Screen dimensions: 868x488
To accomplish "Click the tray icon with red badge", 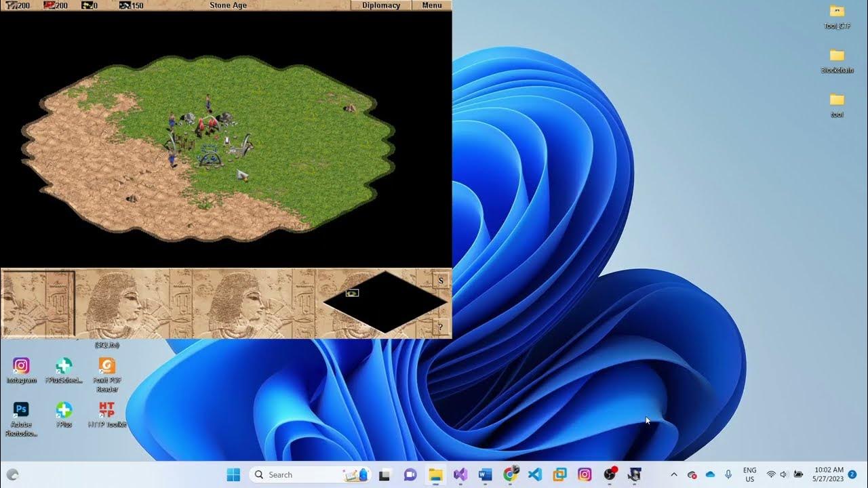I will [692, 474].
